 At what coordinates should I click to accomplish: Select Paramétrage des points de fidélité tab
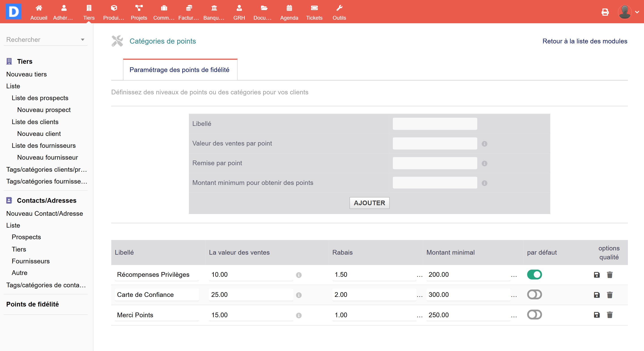[179, 70]
